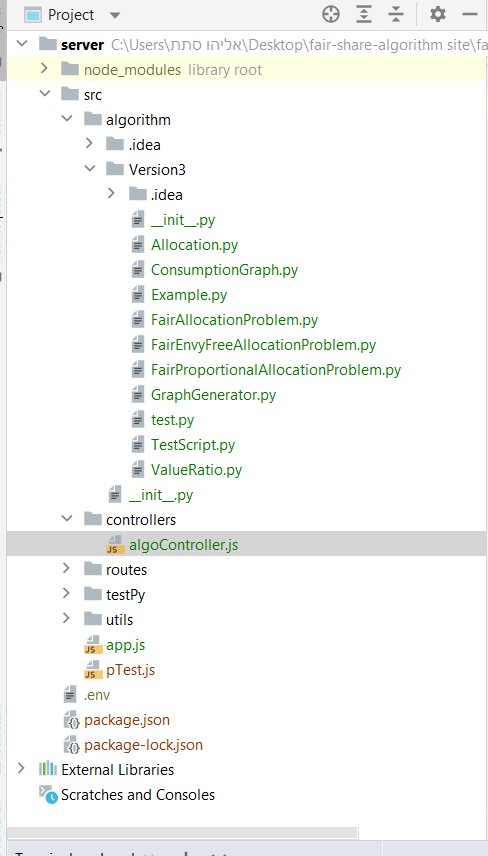This screenshot has height=856, width=488.
Task: Select FairEnvyFreeAllocationProblem.py file
Action: (x=263, y=345)
